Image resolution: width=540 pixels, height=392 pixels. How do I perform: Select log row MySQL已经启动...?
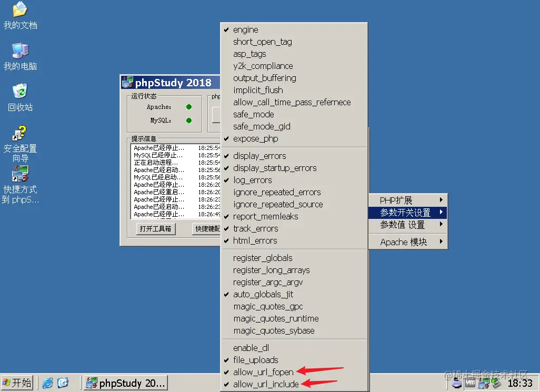(176, 177)
